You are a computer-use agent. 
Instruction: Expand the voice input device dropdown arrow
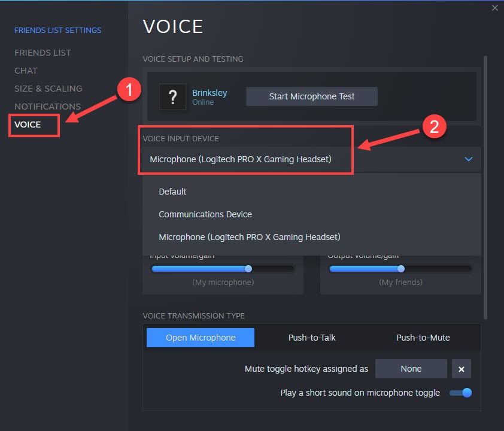(x=469, y=159)
